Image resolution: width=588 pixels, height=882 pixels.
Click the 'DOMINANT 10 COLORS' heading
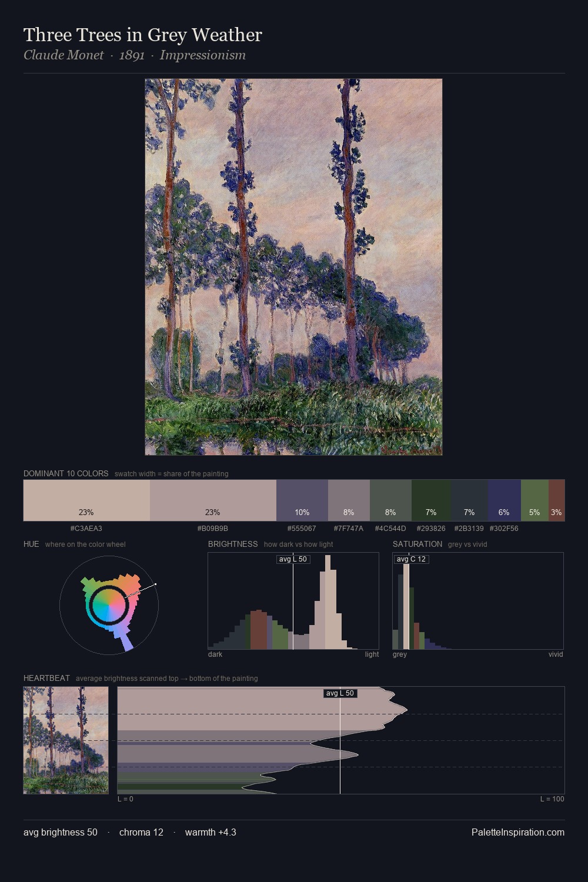click(66, 473)
